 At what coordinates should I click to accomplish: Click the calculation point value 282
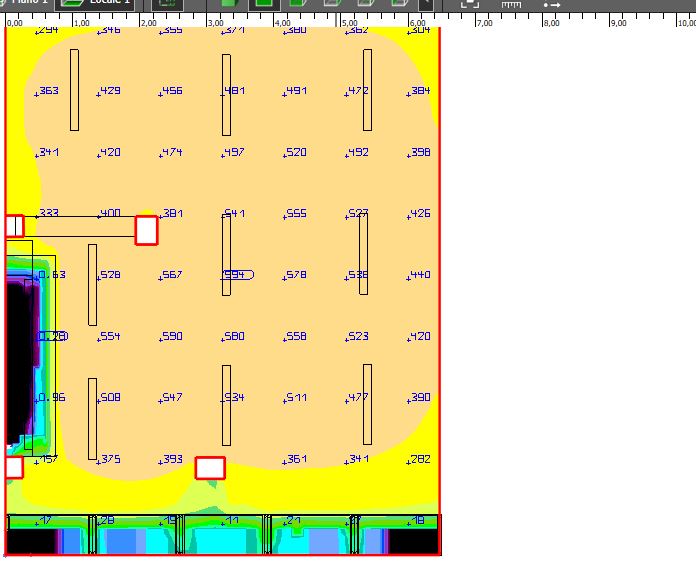pyautogui.click(x=420, y=459)
